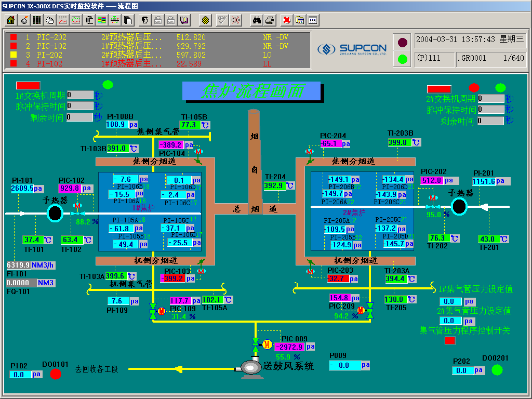Click the bomb icon in the toolbar
The image size is (532, 399).
(x=24, y=20)
